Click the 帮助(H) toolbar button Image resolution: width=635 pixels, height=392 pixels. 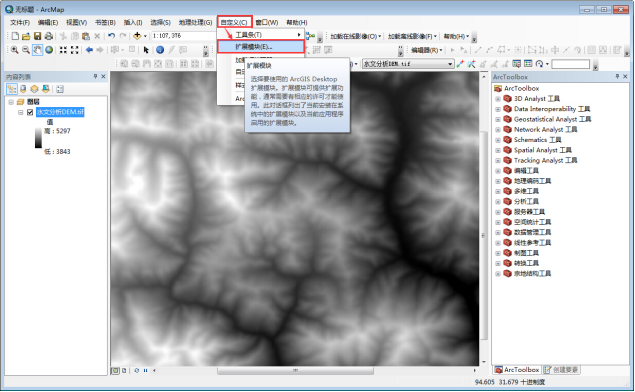pos(456,36)
